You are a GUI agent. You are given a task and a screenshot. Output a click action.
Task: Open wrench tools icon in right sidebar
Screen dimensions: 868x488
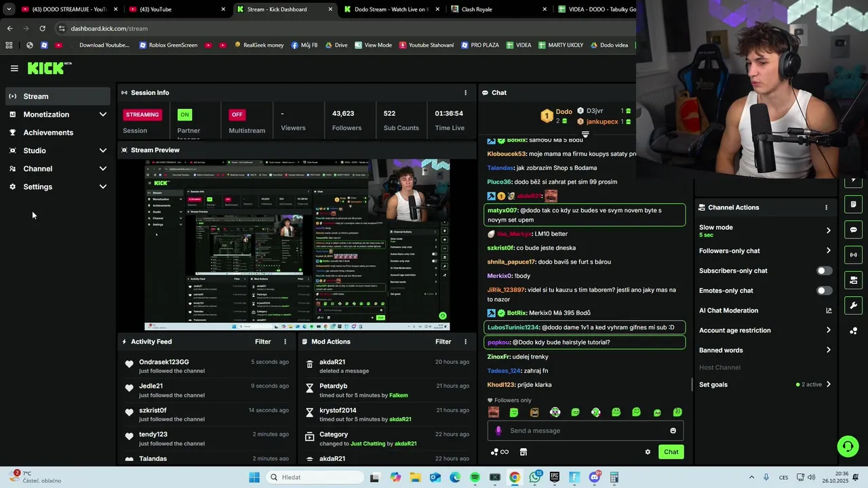(853, 306)
